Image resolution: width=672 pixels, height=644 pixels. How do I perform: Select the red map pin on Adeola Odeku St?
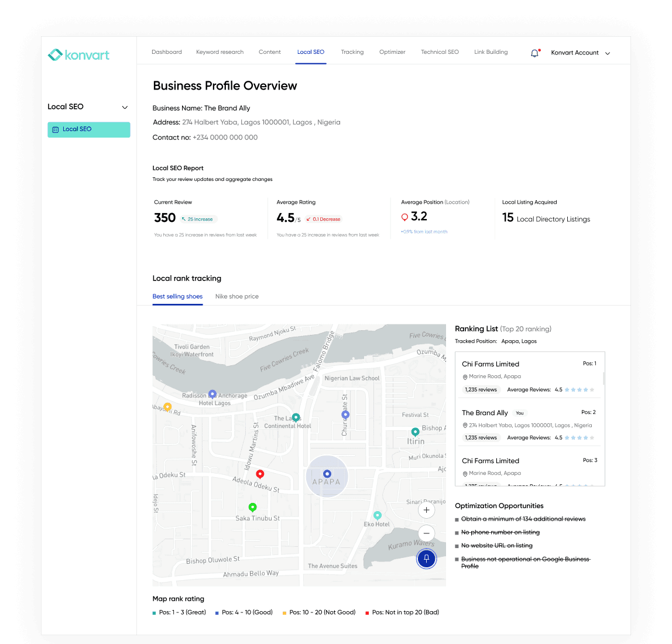tap(260, 474)
